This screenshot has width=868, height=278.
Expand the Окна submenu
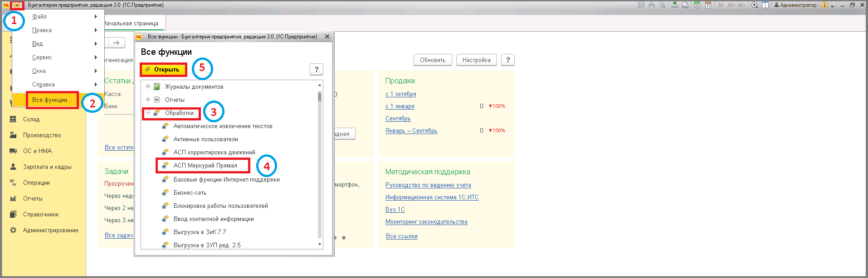[96, 71]
